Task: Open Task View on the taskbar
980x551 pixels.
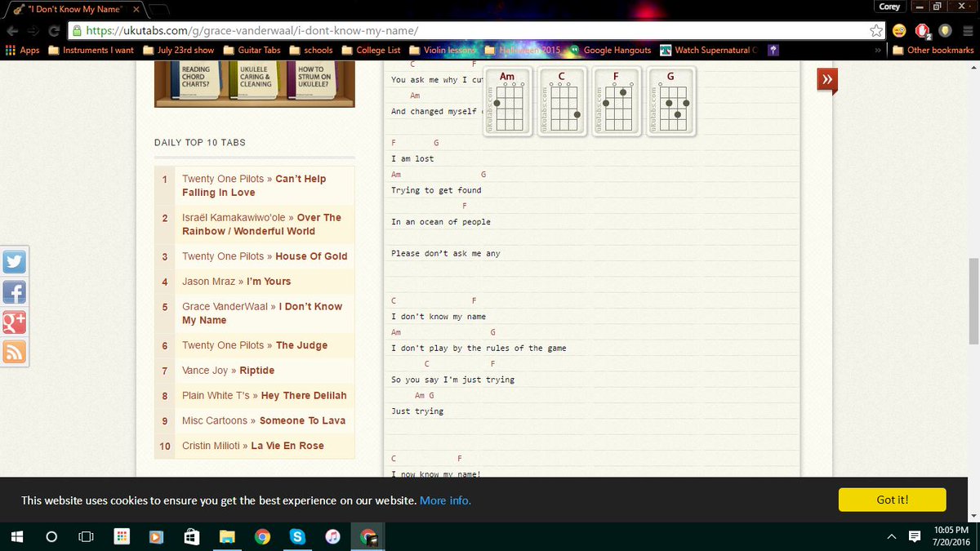Action: coord(86,536)
